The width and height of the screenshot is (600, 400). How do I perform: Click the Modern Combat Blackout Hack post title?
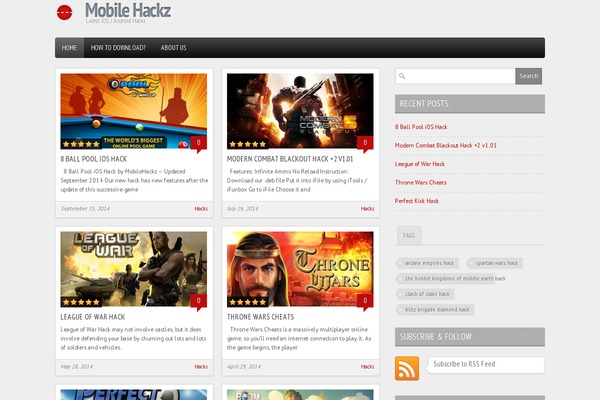(x=290, y=159)
